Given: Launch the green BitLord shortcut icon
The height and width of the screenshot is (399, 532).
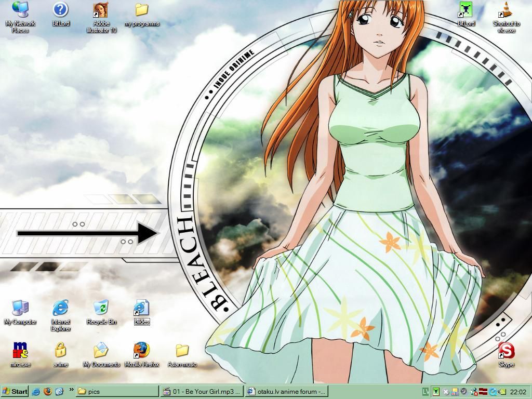Looking at the screenshot, I should (x=466, y=14).
